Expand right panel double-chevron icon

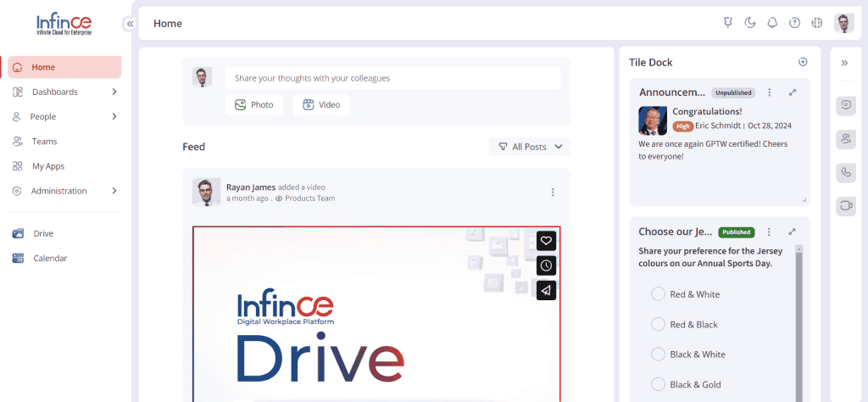tap(844, 63)
